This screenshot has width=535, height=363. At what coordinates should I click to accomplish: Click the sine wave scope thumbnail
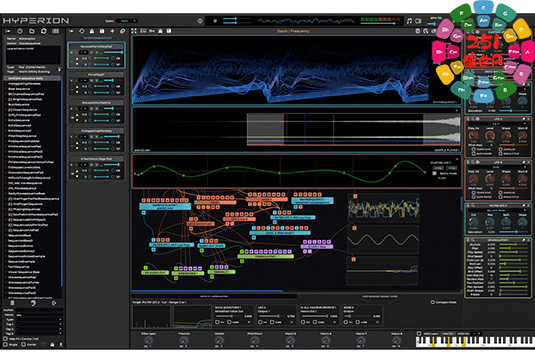[x=383, y=239]
